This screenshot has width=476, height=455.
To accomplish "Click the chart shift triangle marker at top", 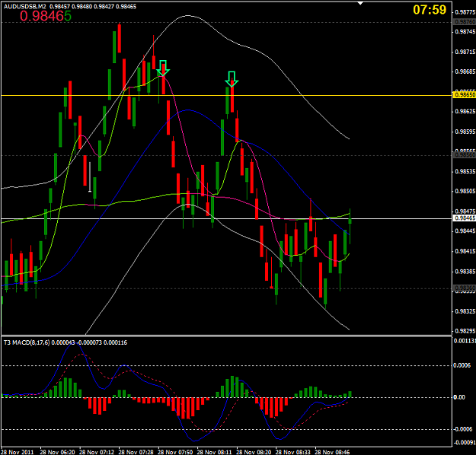I will coord(360,3).
